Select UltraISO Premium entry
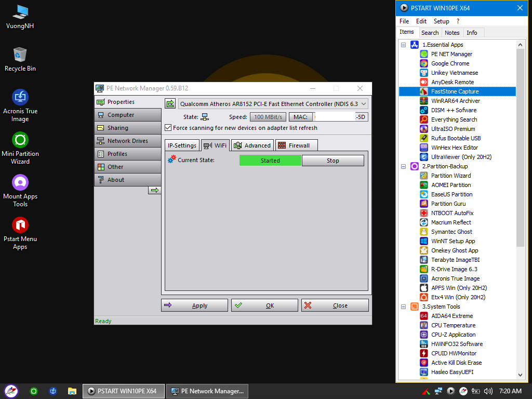Screen dimensions: 532x399 click(x=453, y=129)
